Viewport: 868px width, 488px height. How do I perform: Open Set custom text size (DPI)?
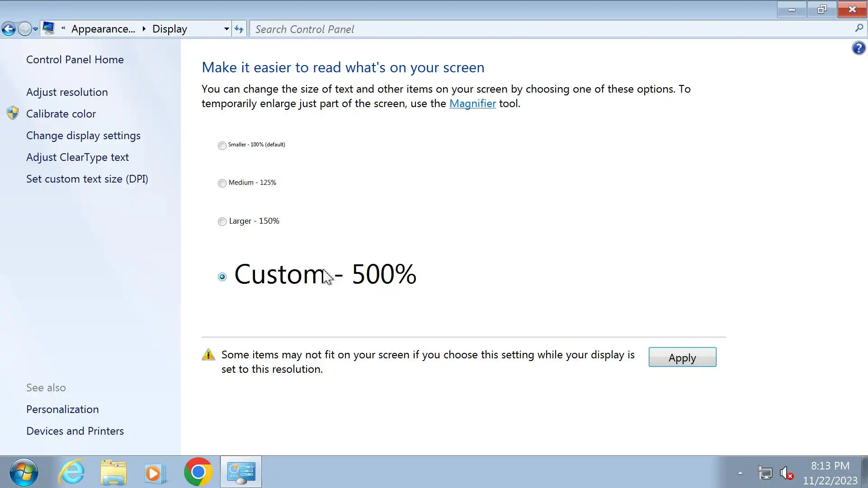(87, 179)
